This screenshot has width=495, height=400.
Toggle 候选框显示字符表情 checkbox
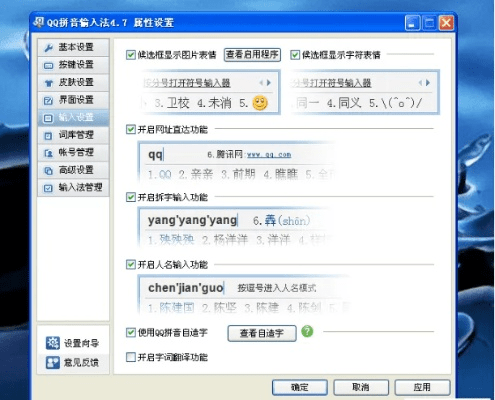tap(295, 55)
